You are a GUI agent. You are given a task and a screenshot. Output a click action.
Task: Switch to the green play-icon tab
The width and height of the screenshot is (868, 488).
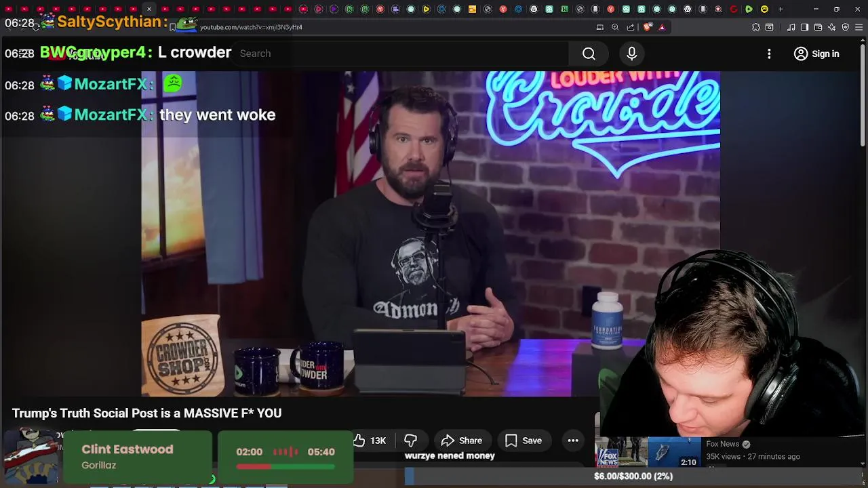click(749, 9)
